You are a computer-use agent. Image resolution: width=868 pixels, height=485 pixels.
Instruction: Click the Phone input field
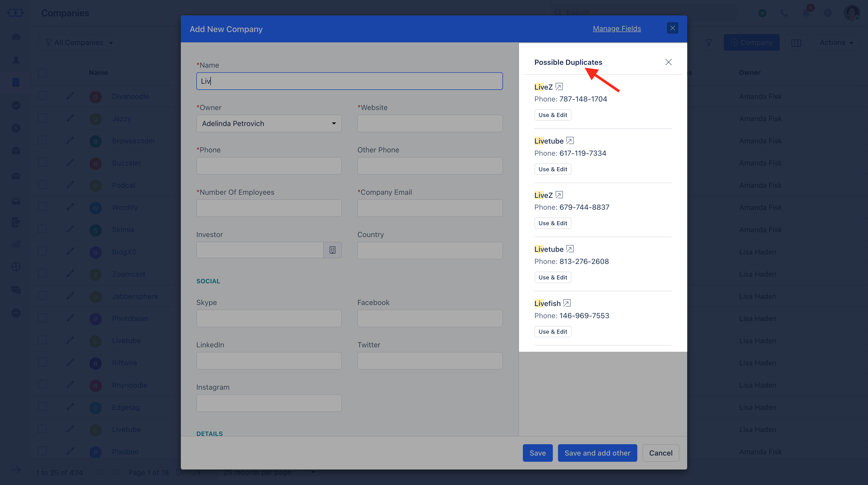(x=269, y=166)
